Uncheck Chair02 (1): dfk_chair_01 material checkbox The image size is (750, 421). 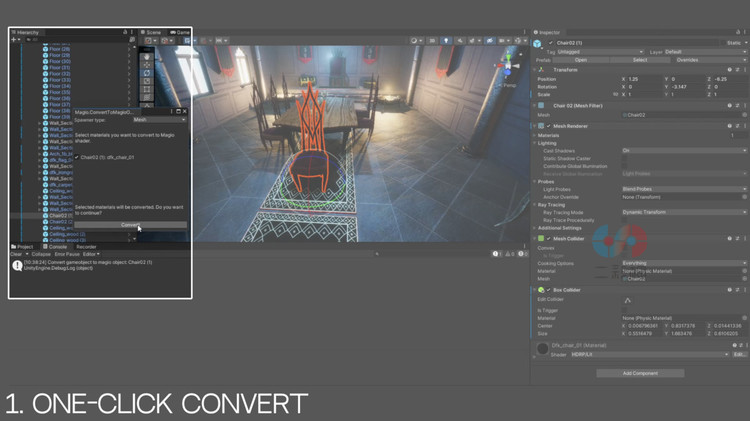[77, 157]
